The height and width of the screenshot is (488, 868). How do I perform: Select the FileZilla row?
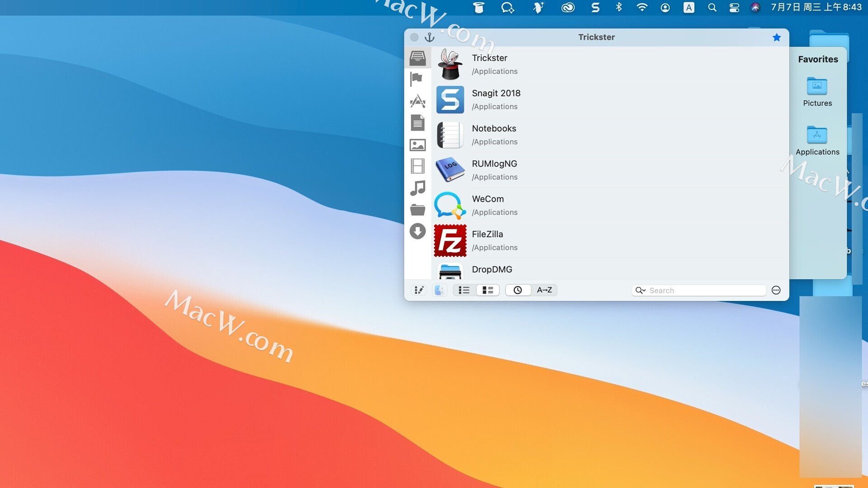[610, 240]
